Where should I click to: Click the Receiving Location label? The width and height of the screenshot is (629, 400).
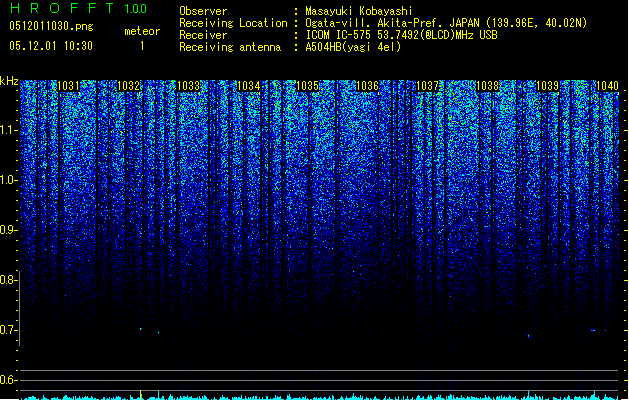click(233, 23)
